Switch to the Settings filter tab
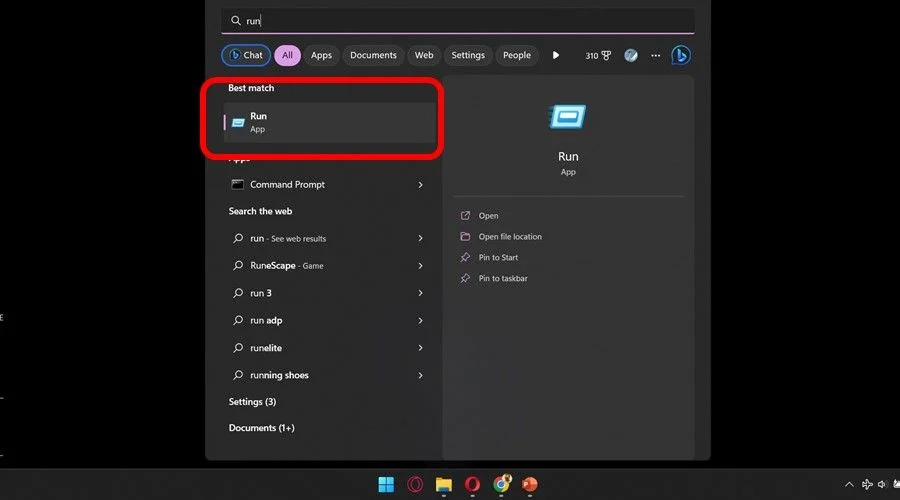The height and width of the screenshot is (500, 900). [x=468, y=55]
